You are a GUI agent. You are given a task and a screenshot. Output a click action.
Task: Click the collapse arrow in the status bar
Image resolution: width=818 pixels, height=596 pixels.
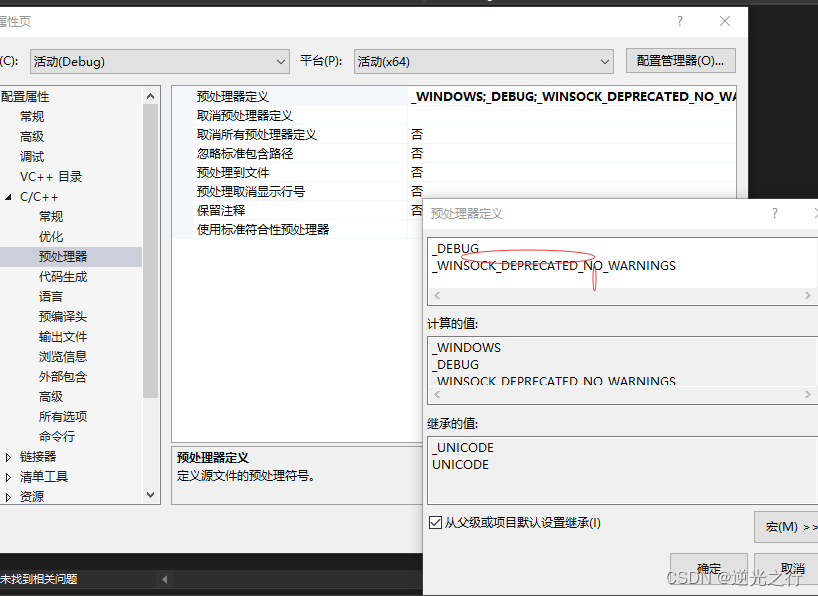165,578
